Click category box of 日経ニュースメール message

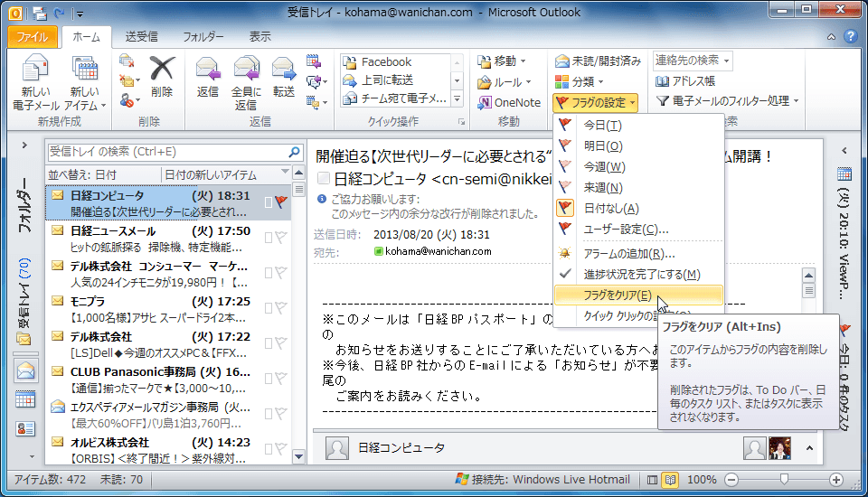269,238
